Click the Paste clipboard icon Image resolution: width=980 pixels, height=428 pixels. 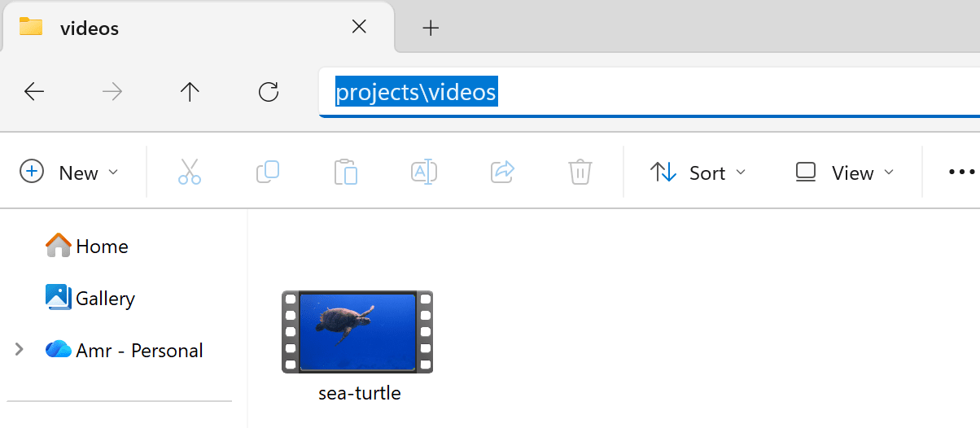click(346, 173)
